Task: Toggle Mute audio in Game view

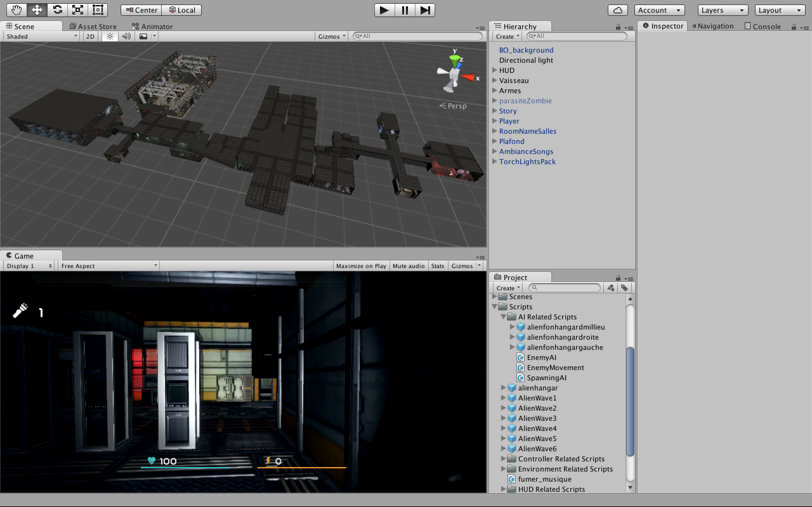Action: click(x=408, y=266)
